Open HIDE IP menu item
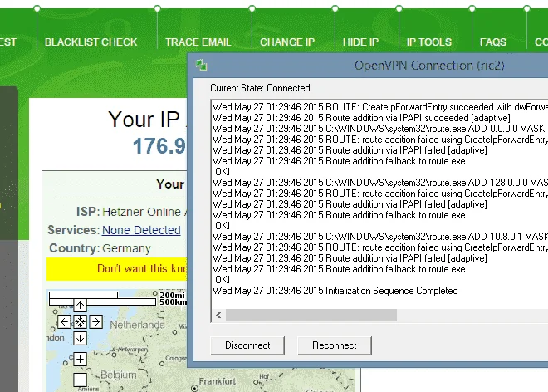Screen dimensions: 548x392 [x=360, y=42]
